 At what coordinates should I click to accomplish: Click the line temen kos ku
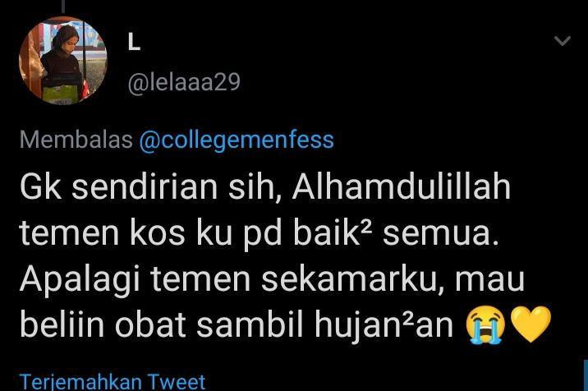pos(126,233)
